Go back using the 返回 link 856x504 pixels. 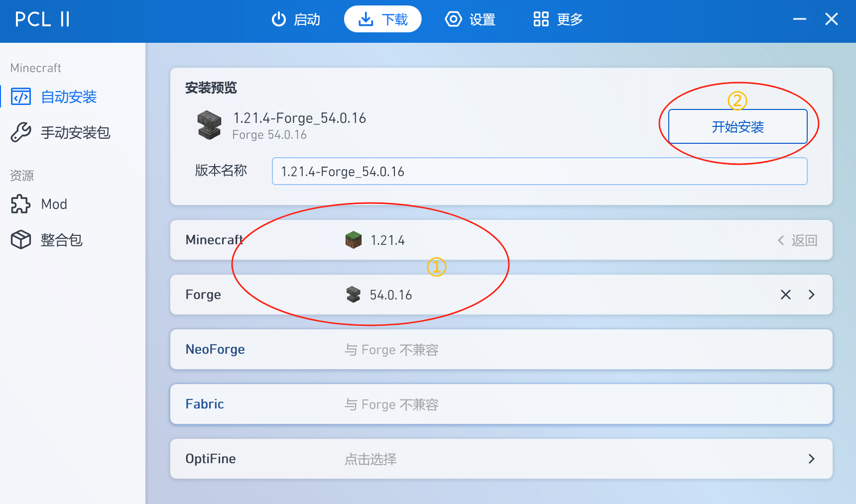tap(798, 240)
